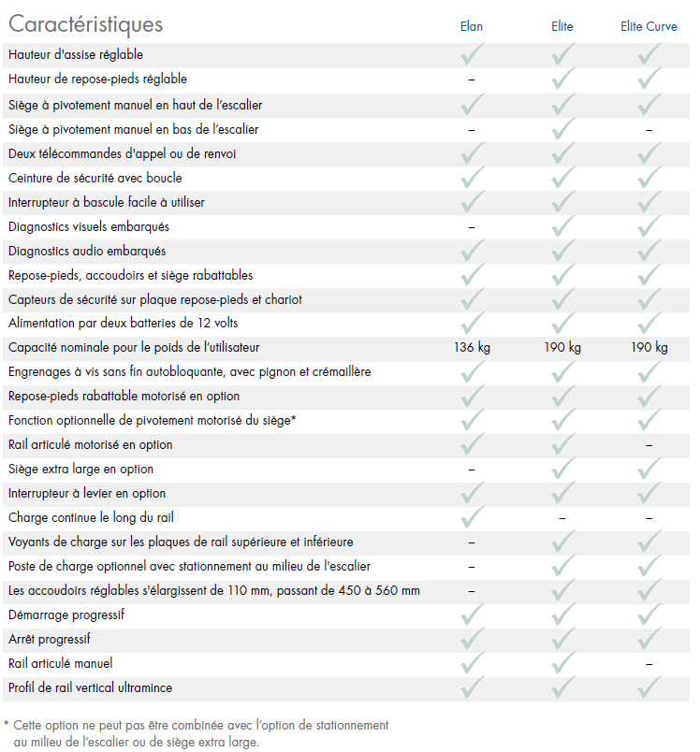Click Elite checkmark for Hauteur de repose-pieds réglable
Image resolution: width=700 pixels, height=752 pixels.
click(x=562, y=79)
